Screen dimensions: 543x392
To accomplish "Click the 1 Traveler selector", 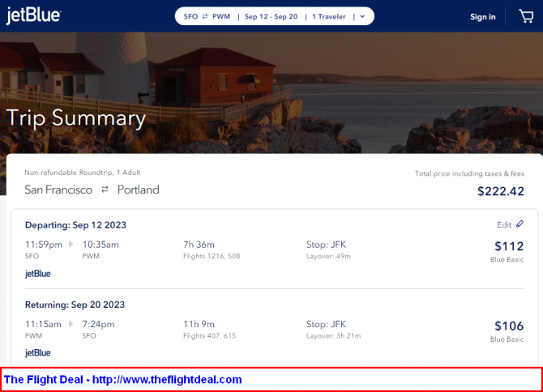I will click(329, 16).
